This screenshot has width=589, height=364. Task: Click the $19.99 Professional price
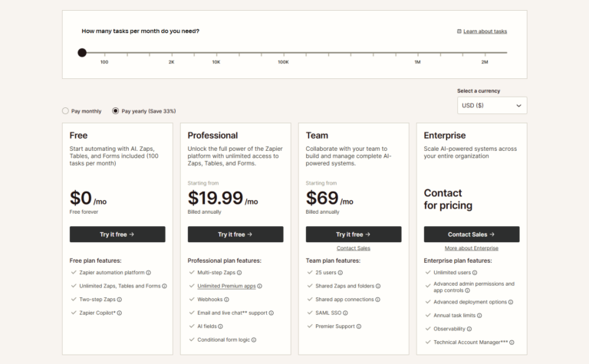[x=216, y=198]
